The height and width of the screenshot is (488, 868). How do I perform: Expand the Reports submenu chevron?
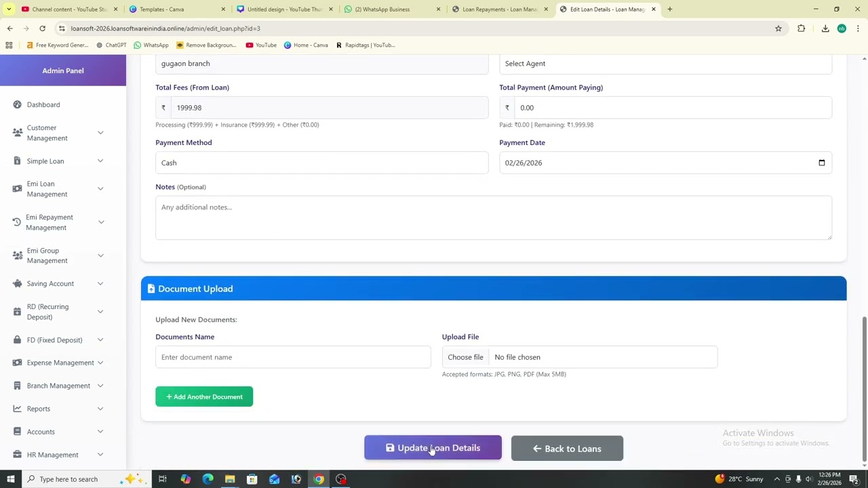(x=100, y=409)
